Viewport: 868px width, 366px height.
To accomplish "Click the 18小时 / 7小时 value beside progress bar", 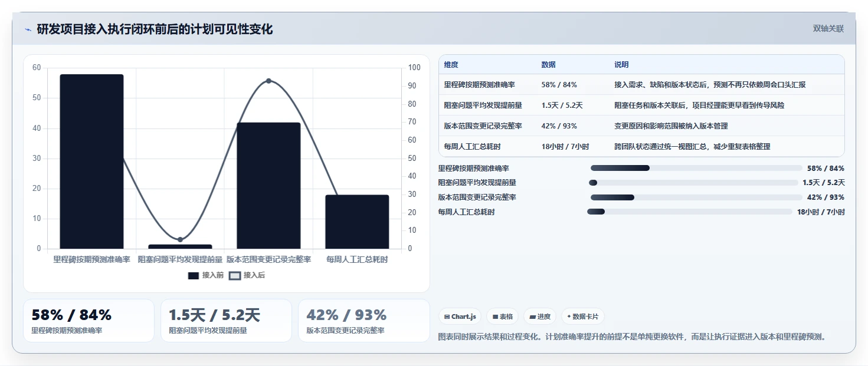I will pos(821,212).
